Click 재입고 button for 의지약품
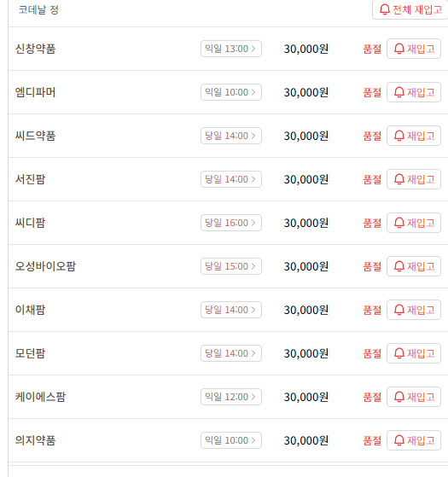Screen dimensions: 448x477 tap(414, 440)
